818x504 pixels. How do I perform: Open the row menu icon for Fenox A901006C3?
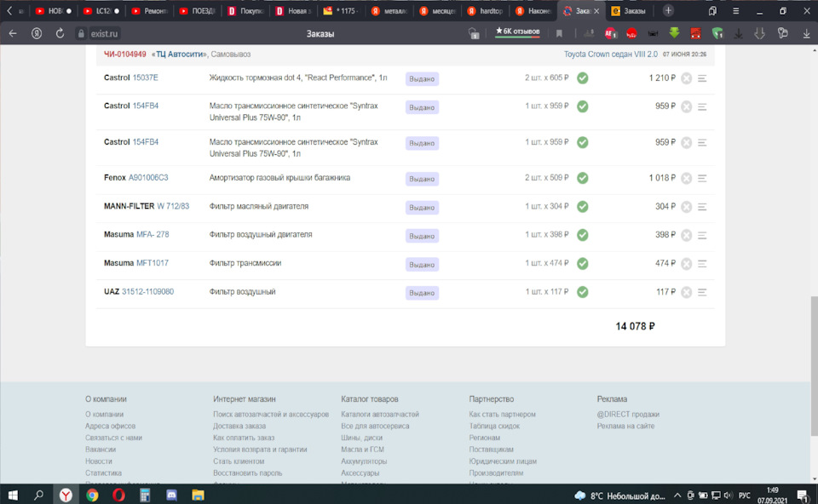tap(702, 178)
